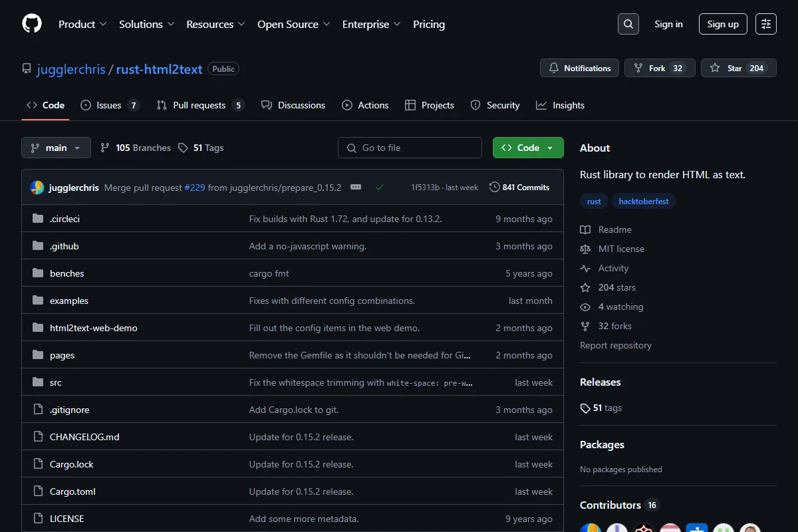Click jugglerchris avatar in latest commit row
This screenshot has width=798, height=532.
(37, 188)
